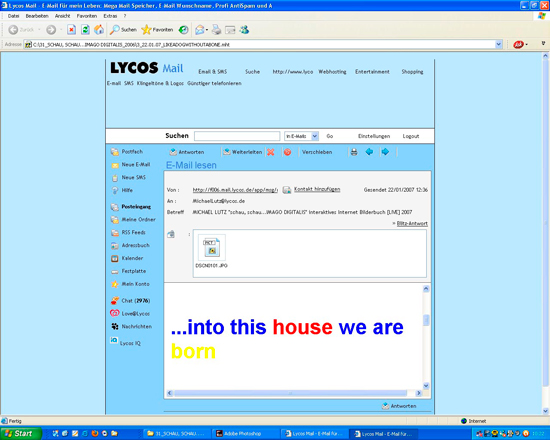The height and width of the screenshot is (440, 550).
Task: Click the message body vertical scrollbar thumb
Action: point(426,320)
